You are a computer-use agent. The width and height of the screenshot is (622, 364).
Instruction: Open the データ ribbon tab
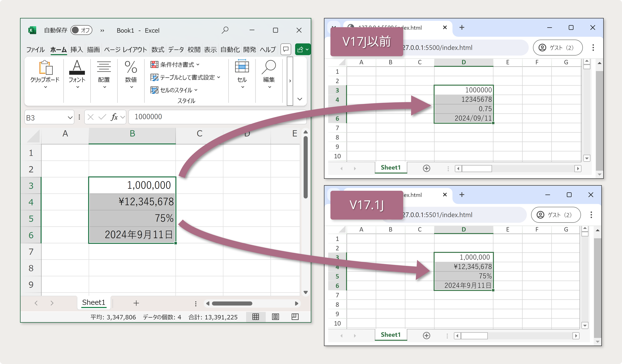pos(176,50)
